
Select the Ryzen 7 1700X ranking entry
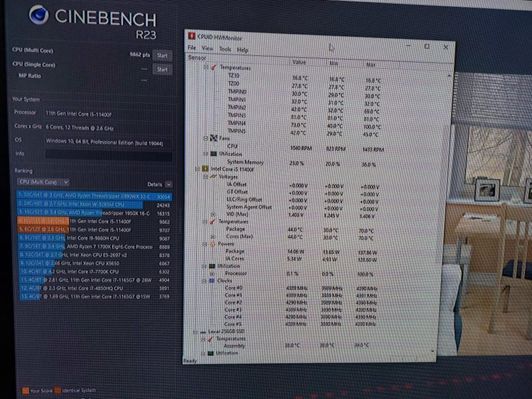(94, 247)
